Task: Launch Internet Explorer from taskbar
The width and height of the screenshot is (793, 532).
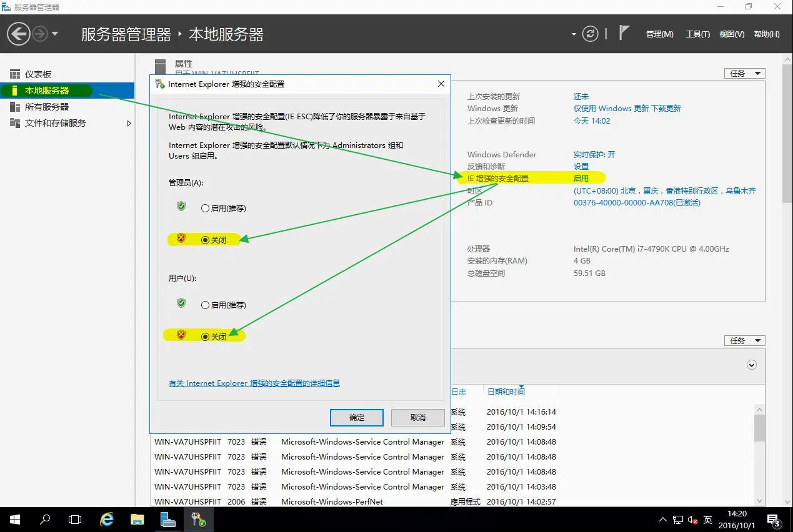Action: (107, 520)
